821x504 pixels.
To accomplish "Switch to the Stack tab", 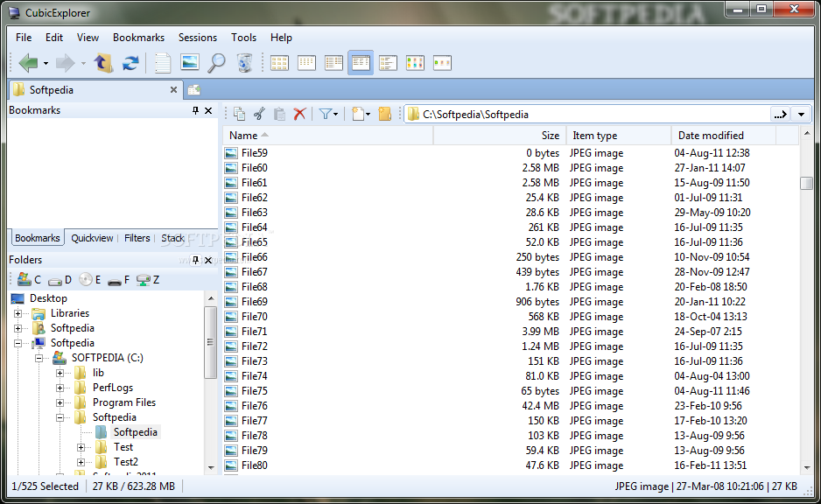I will coord(172,238).
